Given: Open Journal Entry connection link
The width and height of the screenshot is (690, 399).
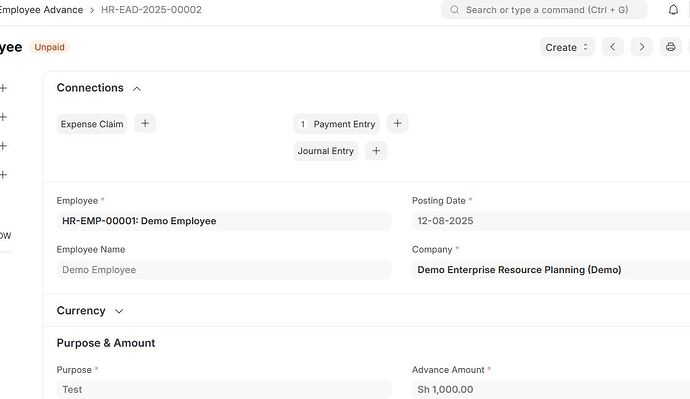Looking at the screenshot, I should (326, 151).
